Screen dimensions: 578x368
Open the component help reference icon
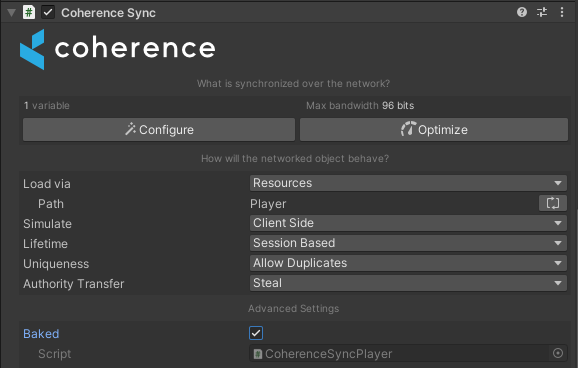click(x=522, y=13)
